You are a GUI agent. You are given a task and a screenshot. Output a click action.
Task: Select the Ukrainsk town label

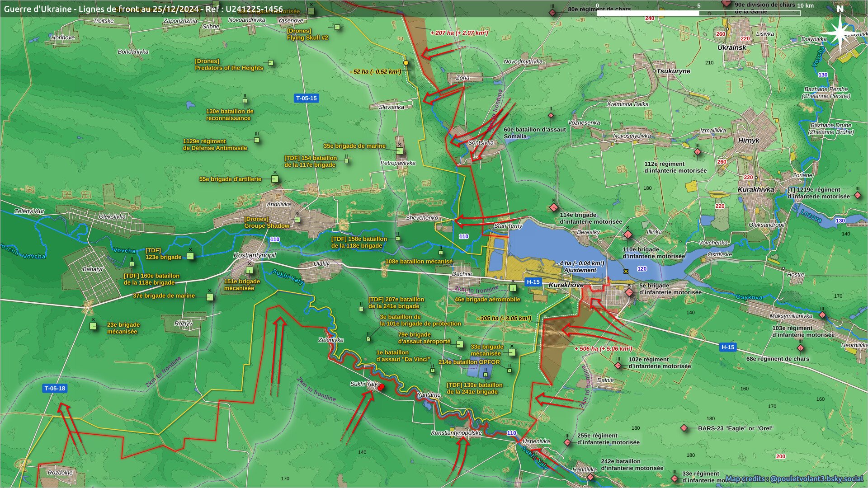[732, 47]
